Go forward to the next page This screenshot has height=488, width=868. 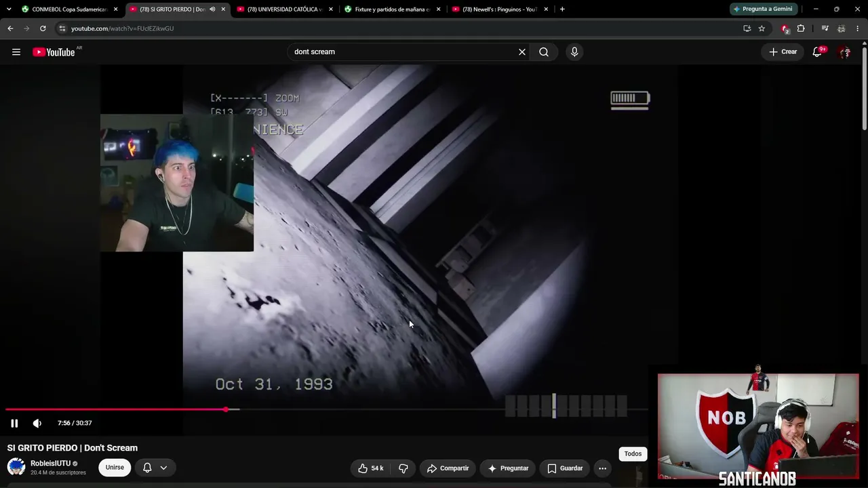26,28
